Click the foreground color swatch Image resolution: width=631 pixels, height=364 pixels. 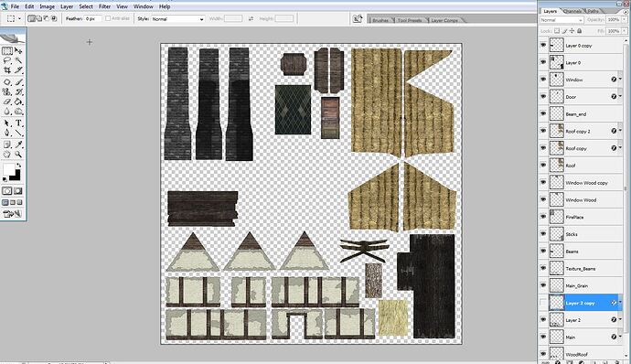(8, 169)
